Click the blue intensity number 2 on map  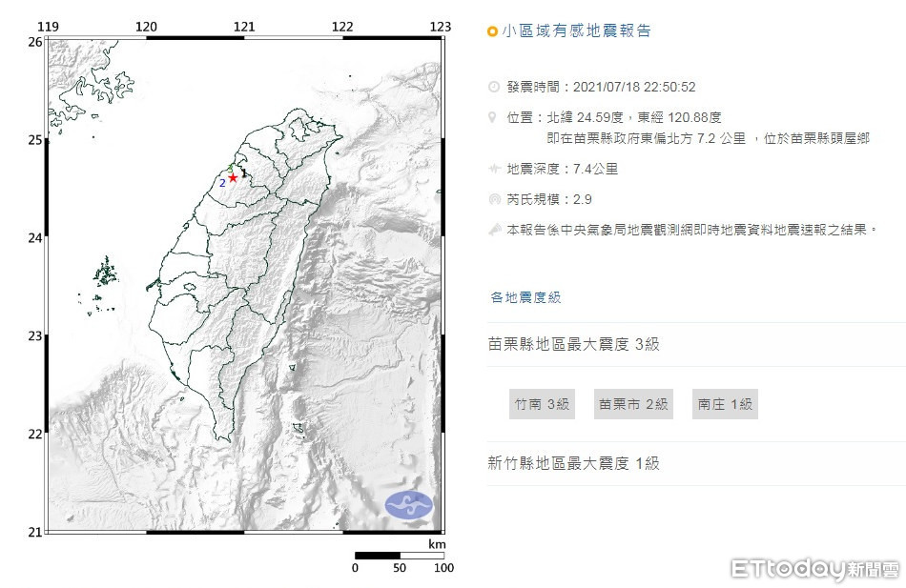[x=222, y=182]
